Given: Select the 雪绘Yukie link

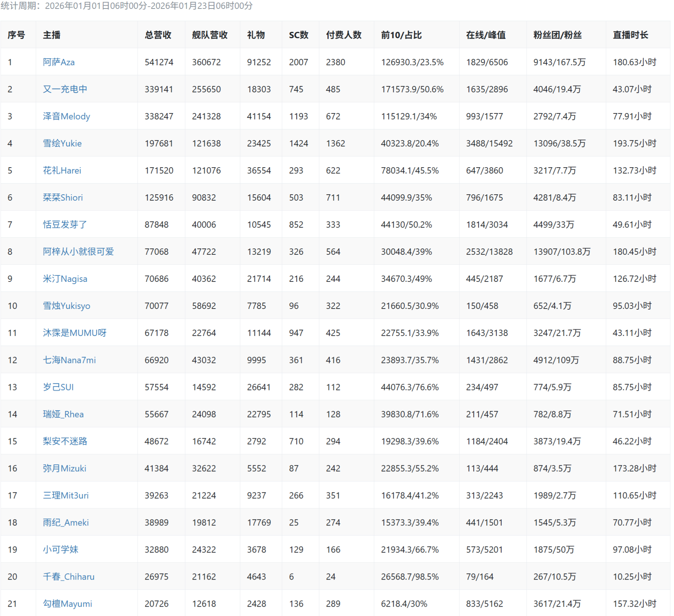Looking at the screenshot, I should [x=62, y=143].
